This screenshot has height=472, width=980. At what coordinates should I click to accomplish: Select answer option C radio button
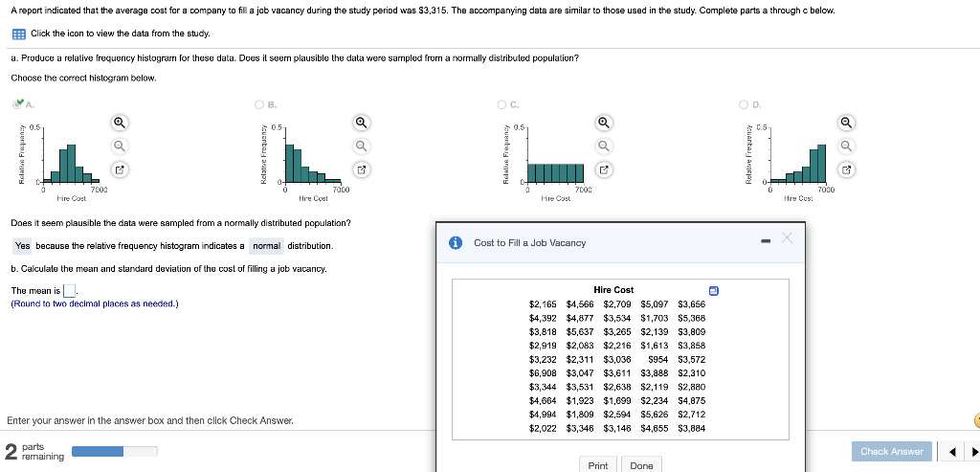[501, 104]
